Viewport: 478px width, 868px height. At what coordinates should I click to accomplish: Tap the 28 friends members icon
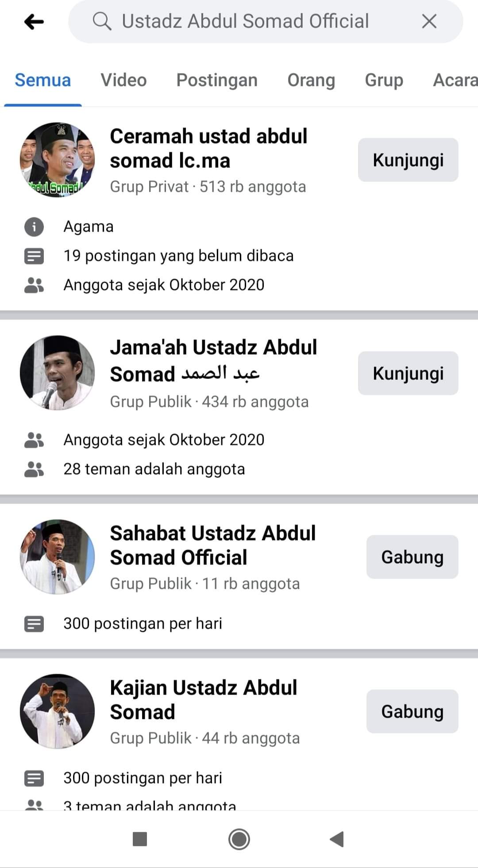(x=34, y=469)
